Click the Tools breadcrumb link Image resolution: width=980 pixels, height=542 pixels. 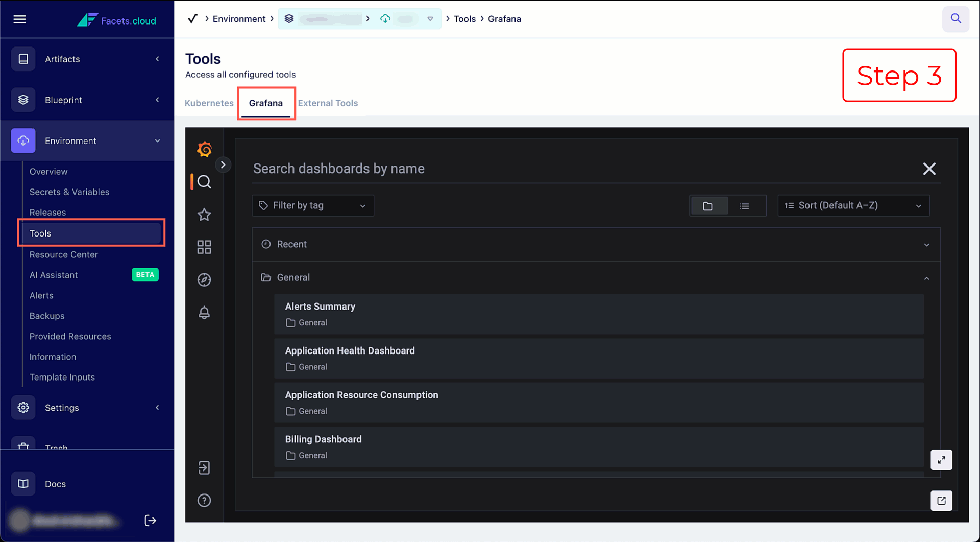pos(464,19)
